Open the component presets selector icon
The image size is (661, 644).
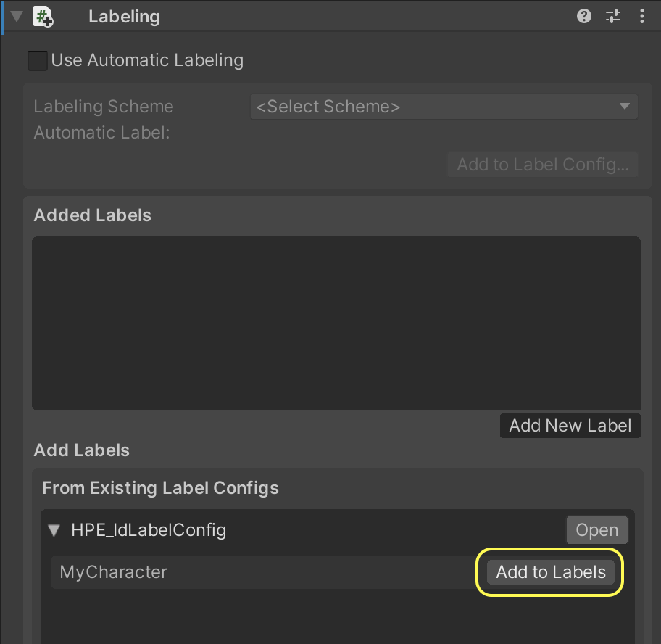[x=613, y=16]
